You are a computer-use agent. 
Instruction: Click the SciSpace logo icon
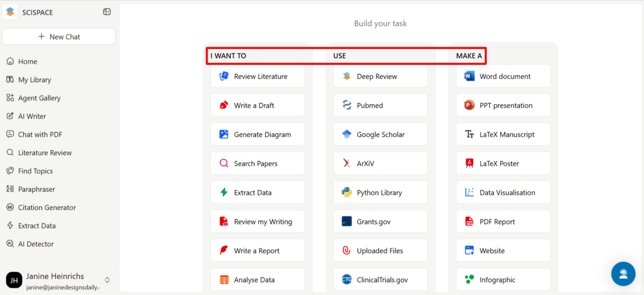tap(10, 12)
